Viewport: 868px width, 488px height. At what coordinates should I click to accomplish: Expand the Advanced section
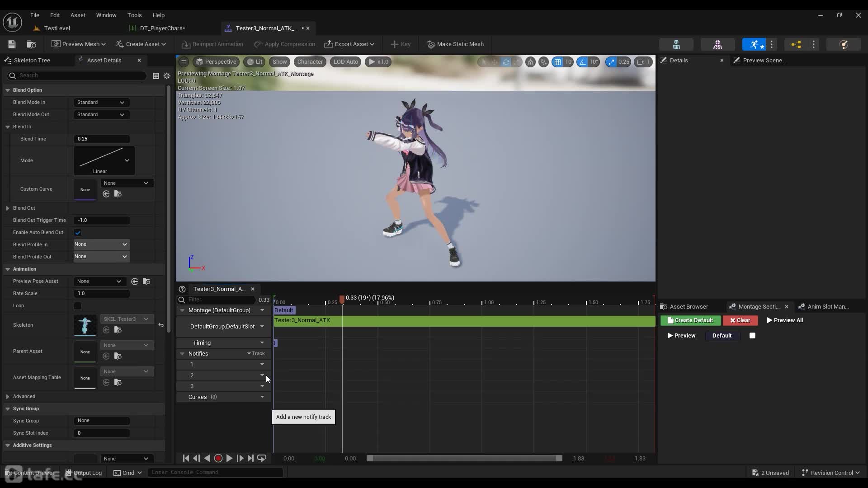[8, 397]
